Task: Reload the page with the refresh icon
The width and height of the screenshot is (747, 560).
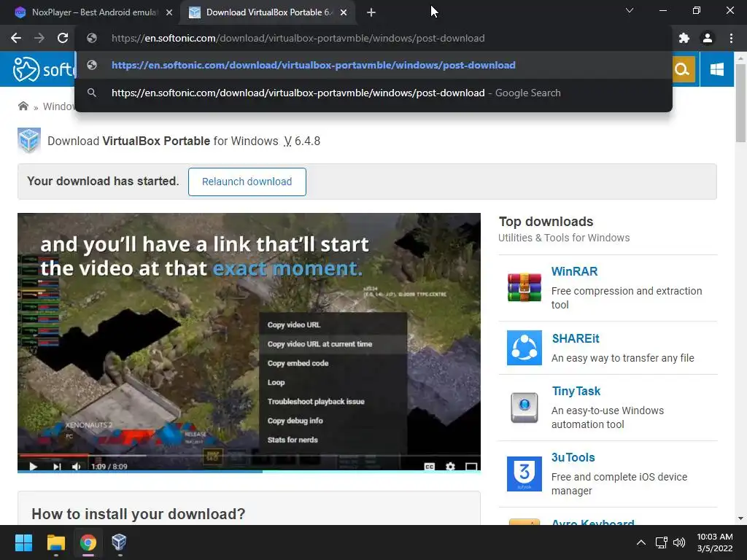Action: (x=63, y=38)
